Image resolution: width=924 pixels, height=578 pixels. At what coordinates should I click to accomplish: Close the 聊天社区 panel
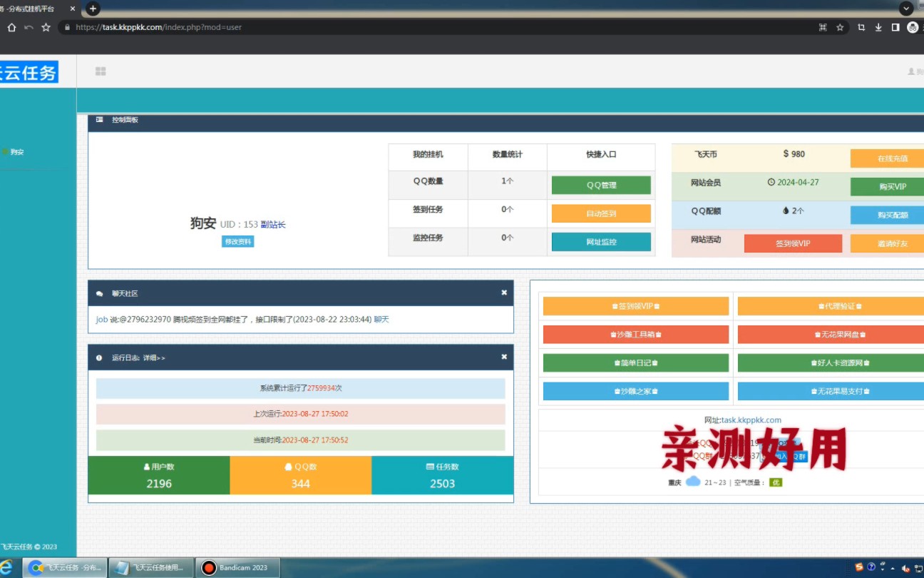tap(504, 293)
